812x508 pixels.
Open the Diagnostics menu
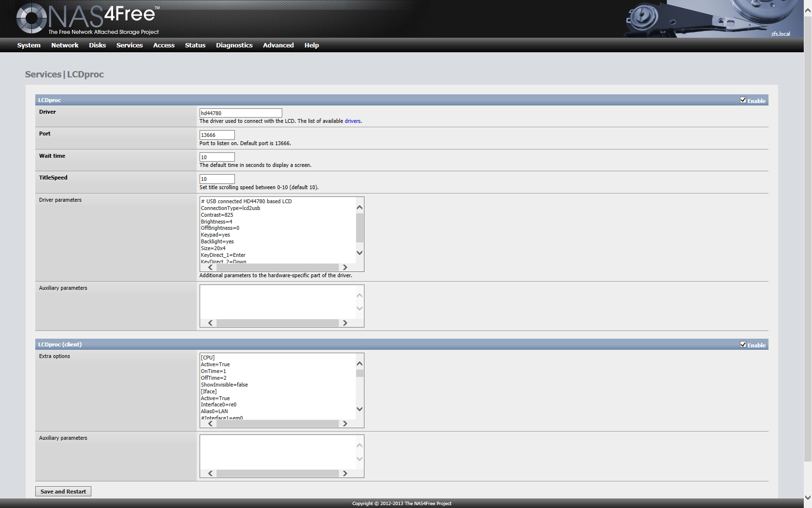tap(234, 45)
